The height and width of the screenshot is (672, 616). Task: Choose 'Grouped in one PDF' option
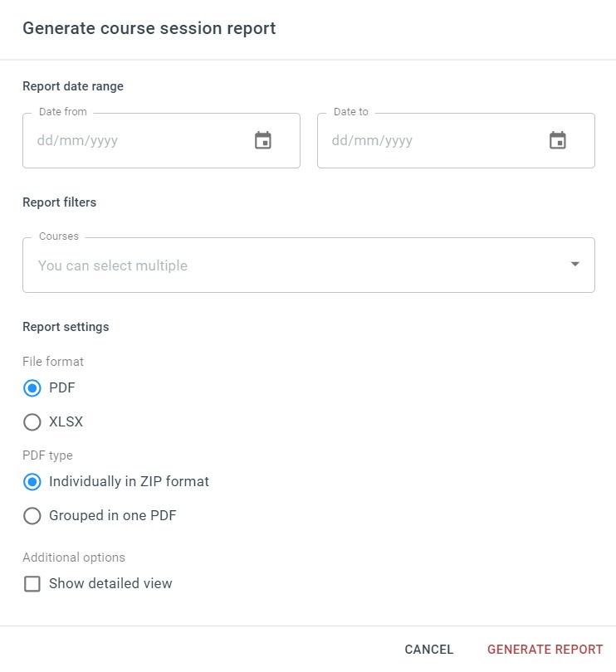click(32, 516)
